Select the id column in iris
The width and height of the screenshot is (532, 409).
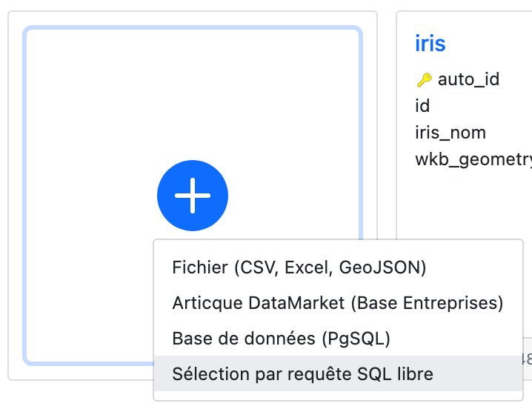coord(422,106)
